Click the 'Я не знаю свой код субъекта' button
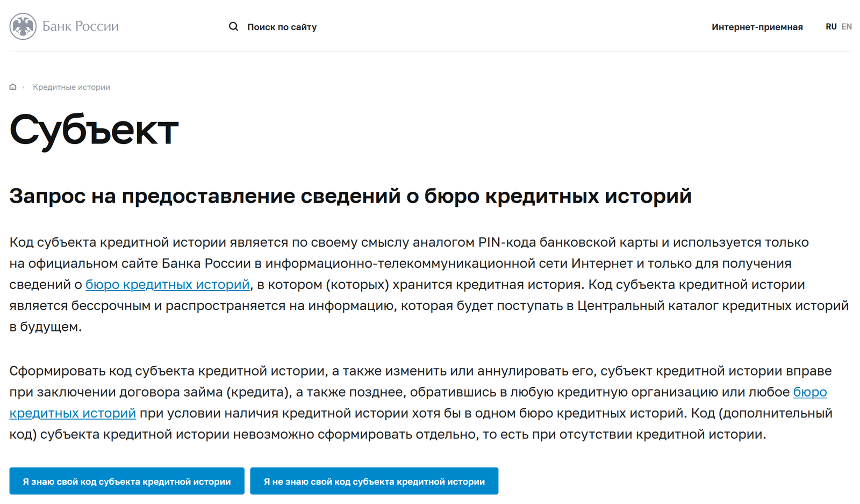Image resolution: width=860 pixels, height=504 pixels. coord(374,481)
